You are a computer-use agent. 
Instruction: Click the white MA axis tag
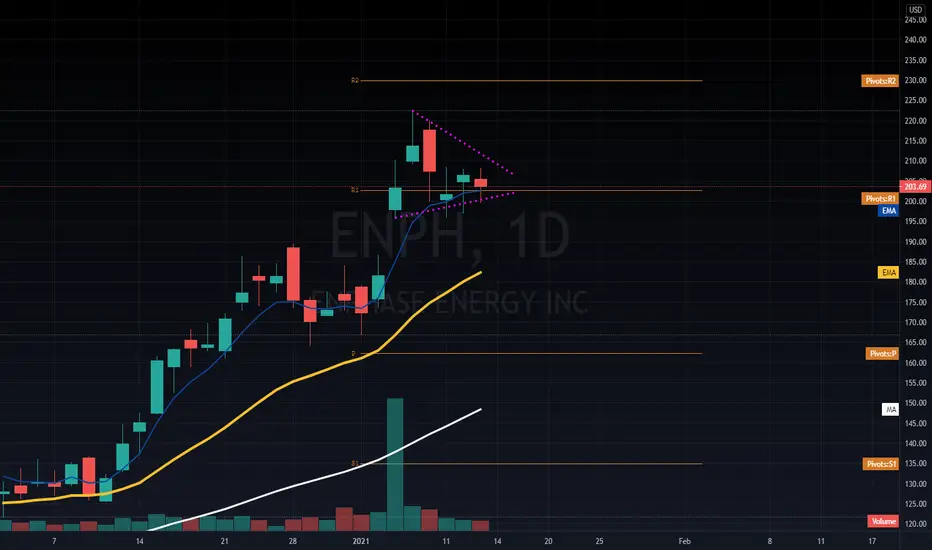890,409
